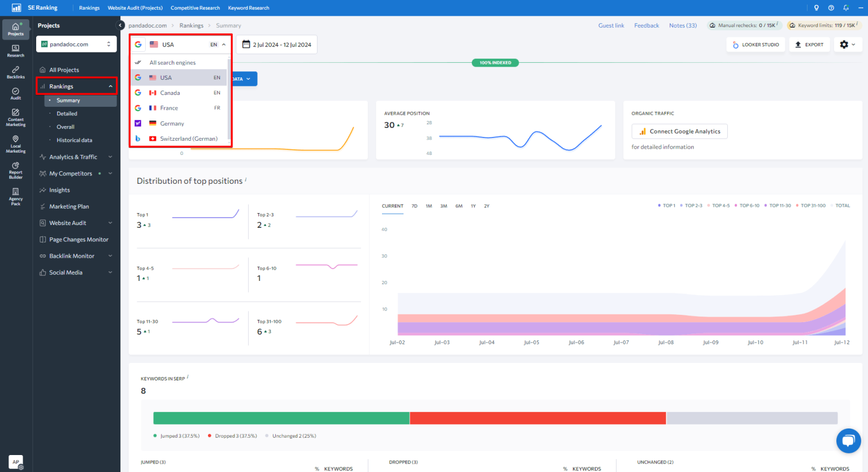Open the Report Builder sidebar icon
868x472 pixels.
tap(15, 170)
